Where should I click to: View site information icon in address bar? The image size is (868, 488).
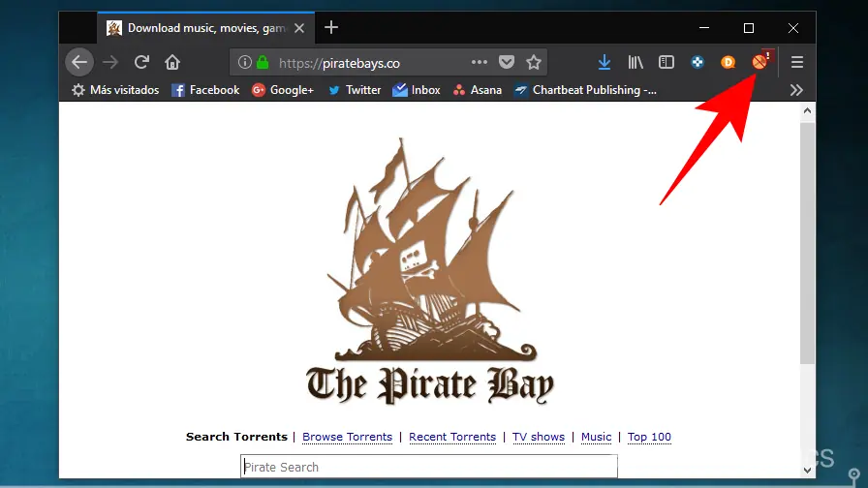245,63
